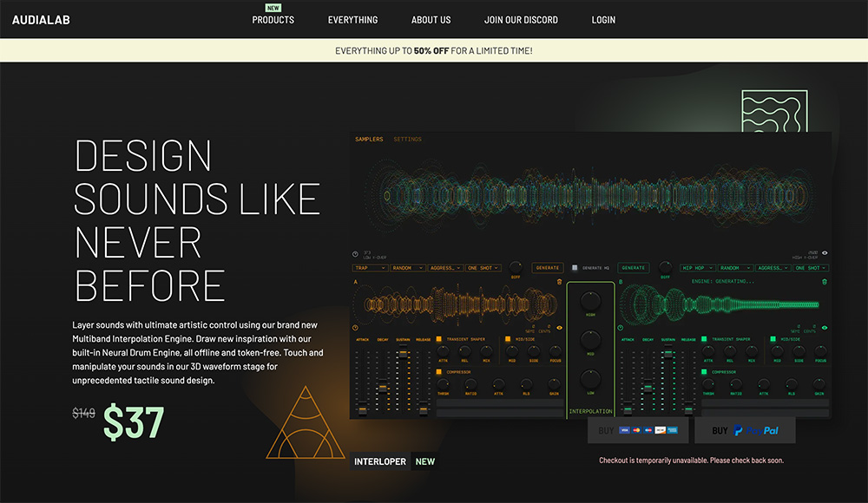The height and width of the screenshot is (503, 868).
Task: Click the interpolation LOW knob
Action: click(590, 379)
